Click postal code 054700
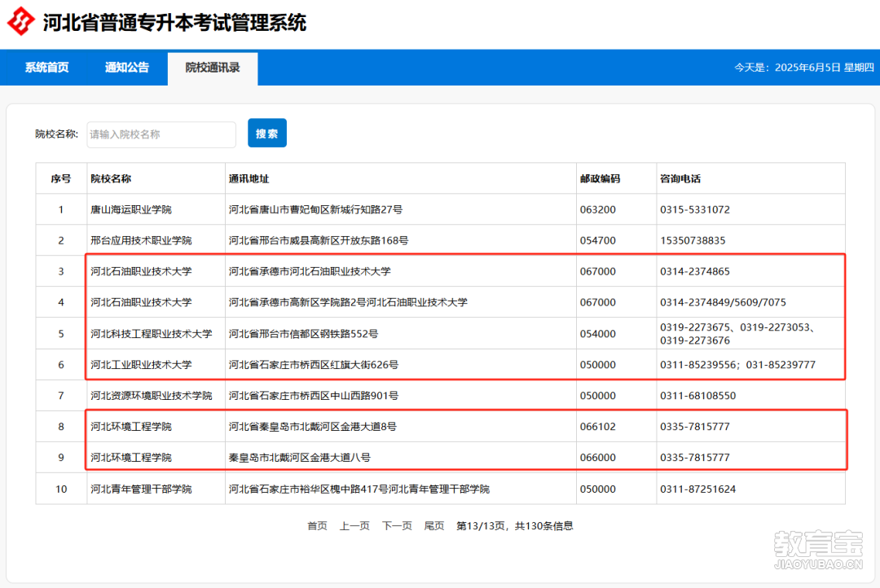 click(x=598, y=240)
